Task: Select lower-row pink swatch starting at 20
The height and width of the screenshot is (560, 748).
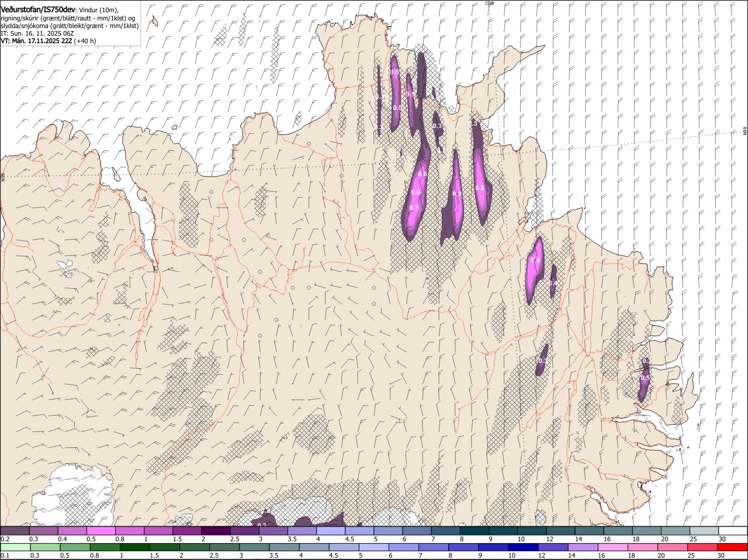Action: [x=671, y=548]
